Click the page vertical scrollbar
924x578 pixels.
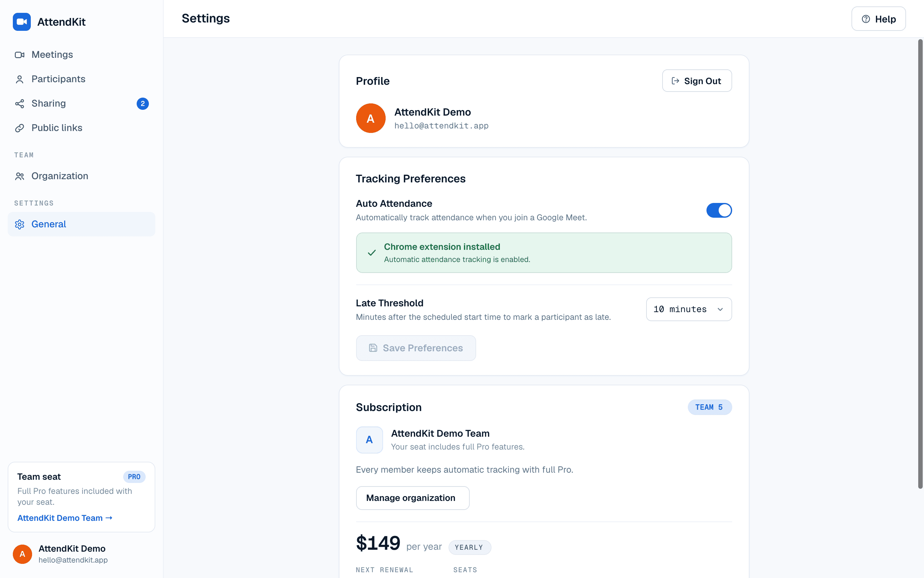(920, 264)
